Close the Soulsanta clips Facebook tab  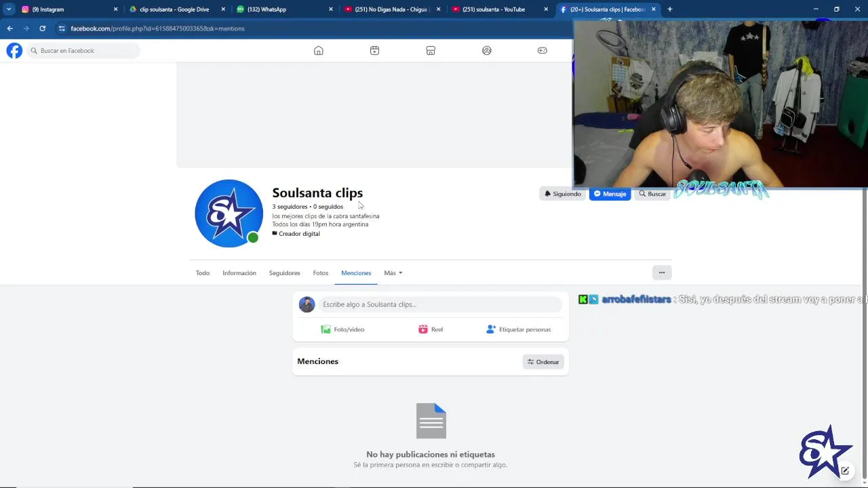654,9
